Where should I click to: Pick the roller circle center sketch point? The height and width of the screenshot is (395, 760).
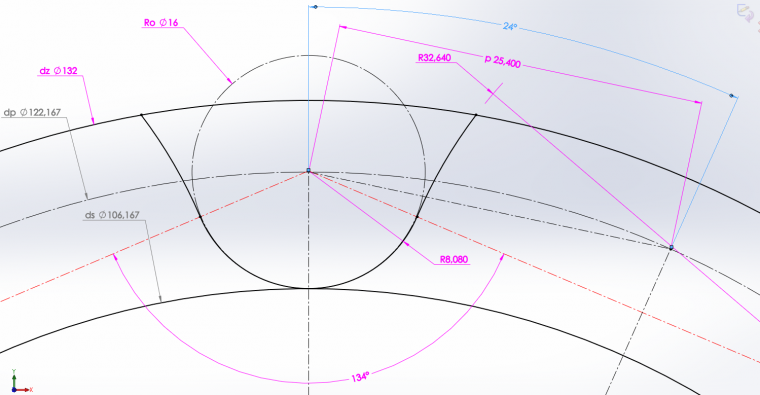(x=308, y=171)
